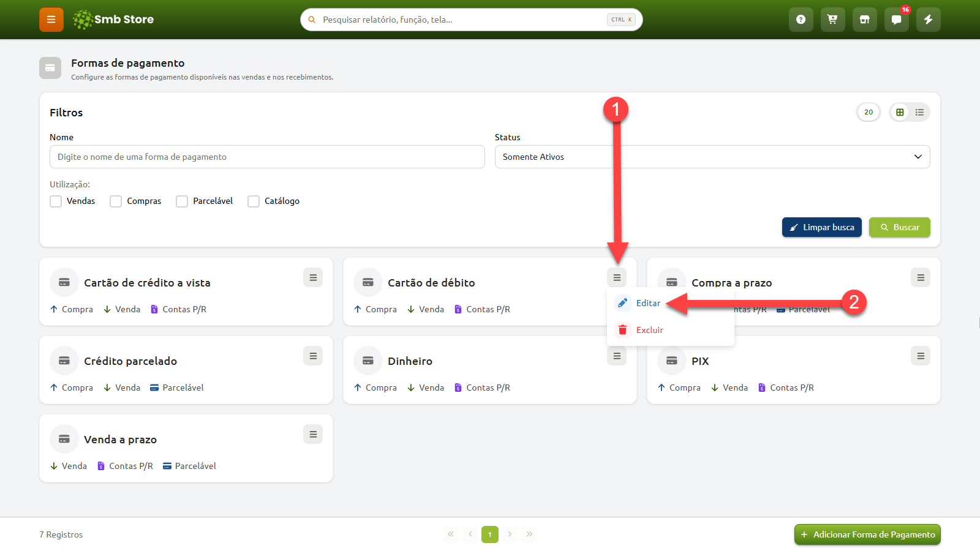
Task: Click the lightning bolt quick actions icon
Action: click(x=929, y=20)
